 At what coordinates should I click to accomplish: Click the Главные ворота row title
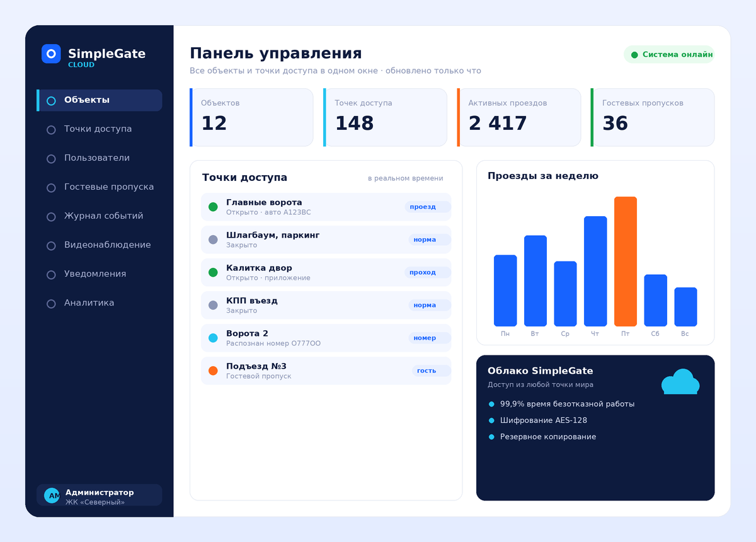click(264, 202)
